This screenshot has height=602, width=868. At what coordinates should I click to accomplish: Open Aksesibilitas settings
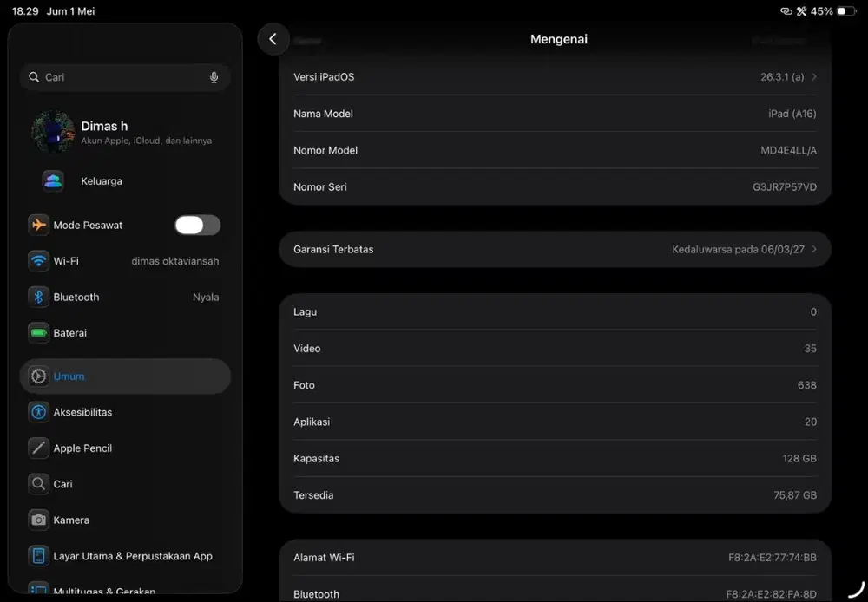(125, 412)
